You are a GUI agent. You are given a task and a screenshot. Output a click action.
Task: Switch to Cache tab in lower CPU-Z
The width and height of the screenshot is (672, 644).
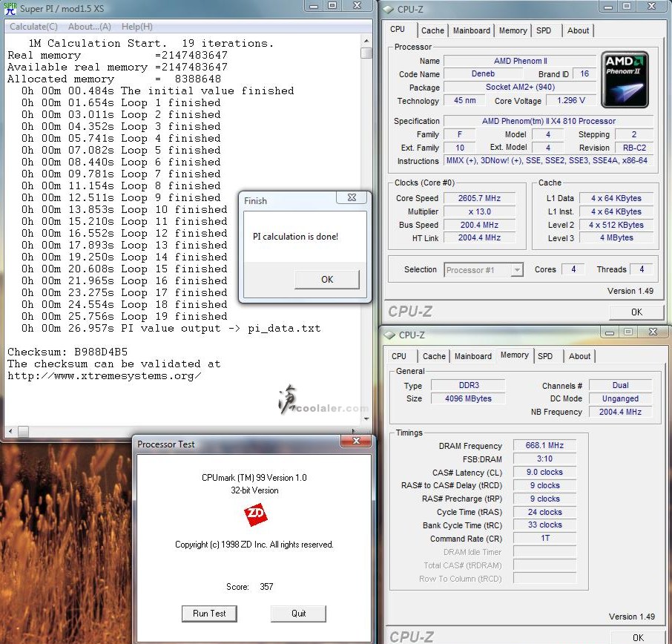coord(434,356)
